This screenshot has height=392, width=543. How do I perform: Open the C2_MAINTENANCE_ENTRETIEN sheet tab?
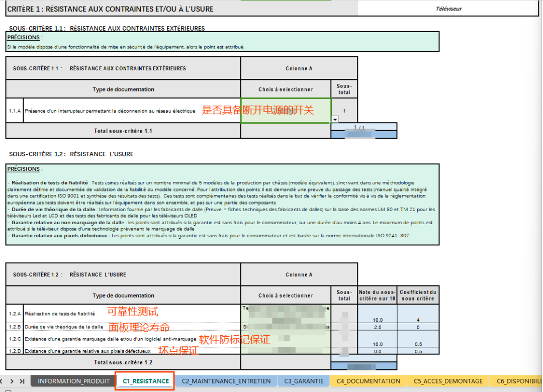[x=226, y=381]
